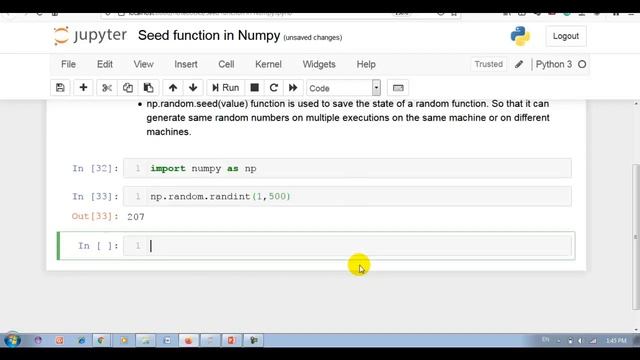The width and height of the screenshot is (640, 360).
Task: Interrupt the kernel with the stop icon
Action: pos(254,88)
